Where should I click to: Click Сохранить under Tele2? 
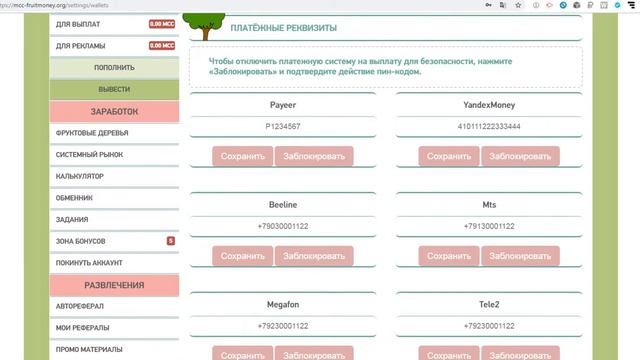click(x=449, y=353)
